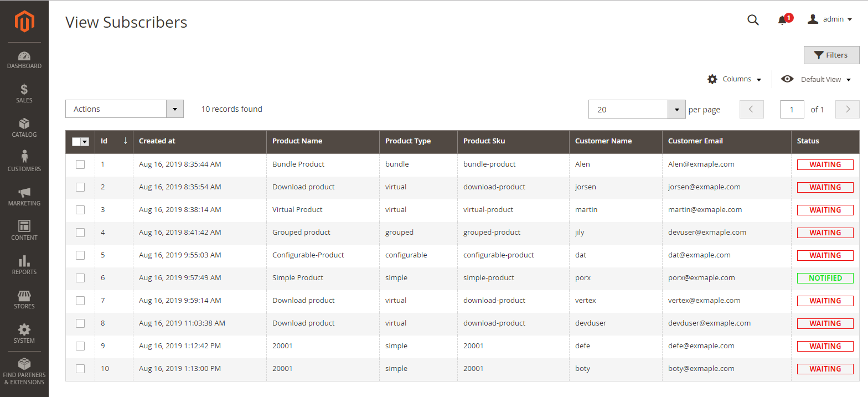Click the current page number field
This screenshot has height=397, width=868.
(792, 110)
